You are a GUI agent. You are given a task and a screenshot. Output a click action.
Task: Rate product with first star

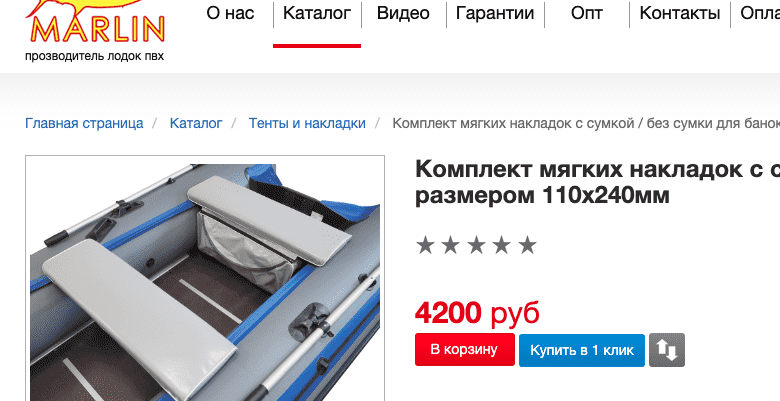pyautogui.click(x=425, y=245)
